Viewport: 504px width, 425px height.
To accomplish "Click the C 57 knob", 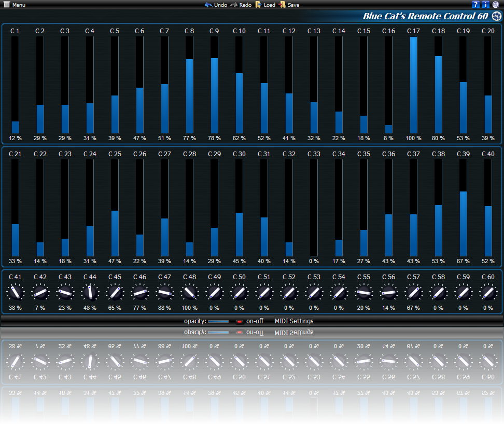I will coord(413,293).
